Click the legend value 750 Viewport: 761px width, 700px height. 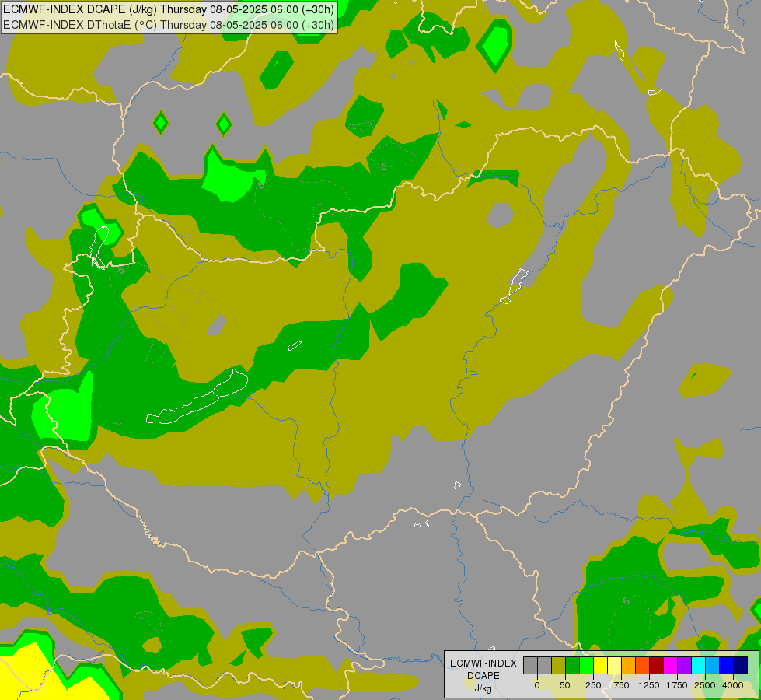click(621, 685)
